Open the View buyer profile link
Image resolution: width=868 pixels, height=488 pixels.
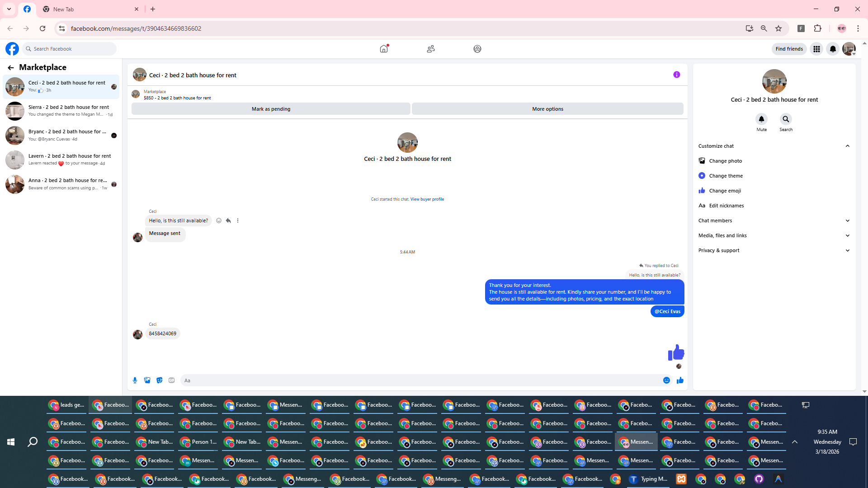point(427,199)
